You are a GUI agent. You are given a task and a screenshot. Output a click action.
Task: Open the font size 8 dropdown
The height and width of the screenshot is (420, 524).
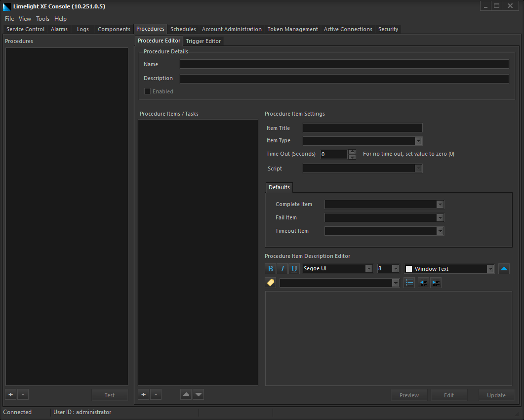click(x=396, y=268)
